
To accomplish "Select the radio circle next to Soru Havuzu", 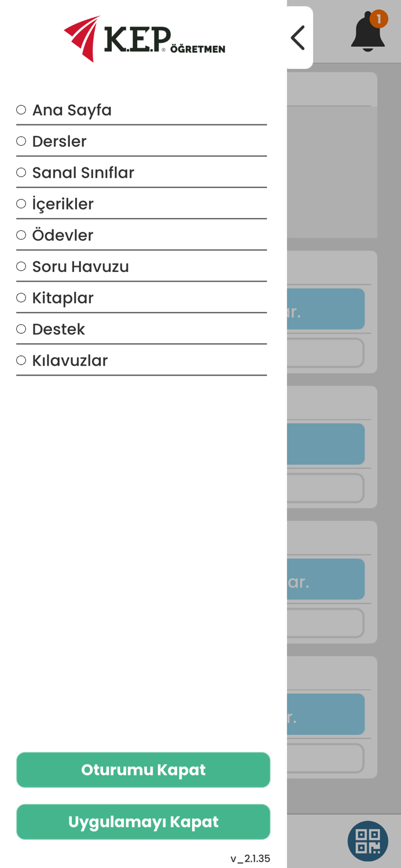I will pos(21,266).
